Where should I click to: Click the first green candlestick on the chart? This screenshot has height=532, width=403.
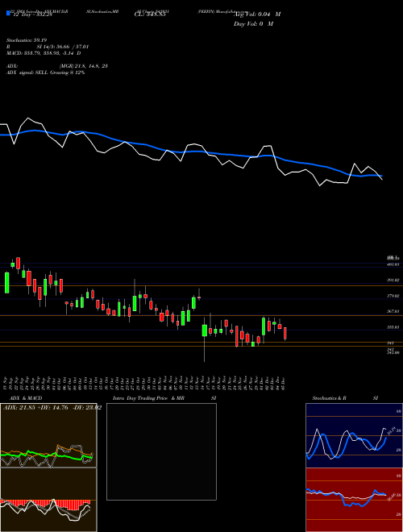tap(6, 282)
